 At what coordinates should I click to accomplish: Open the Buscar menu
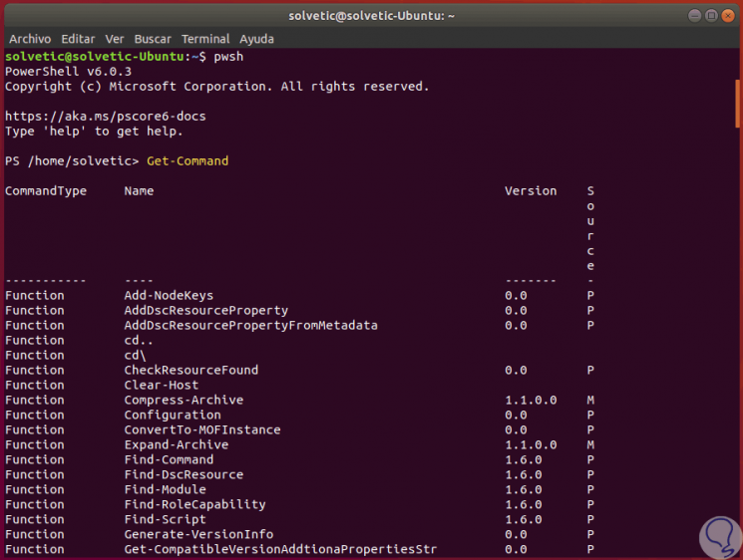151,39
